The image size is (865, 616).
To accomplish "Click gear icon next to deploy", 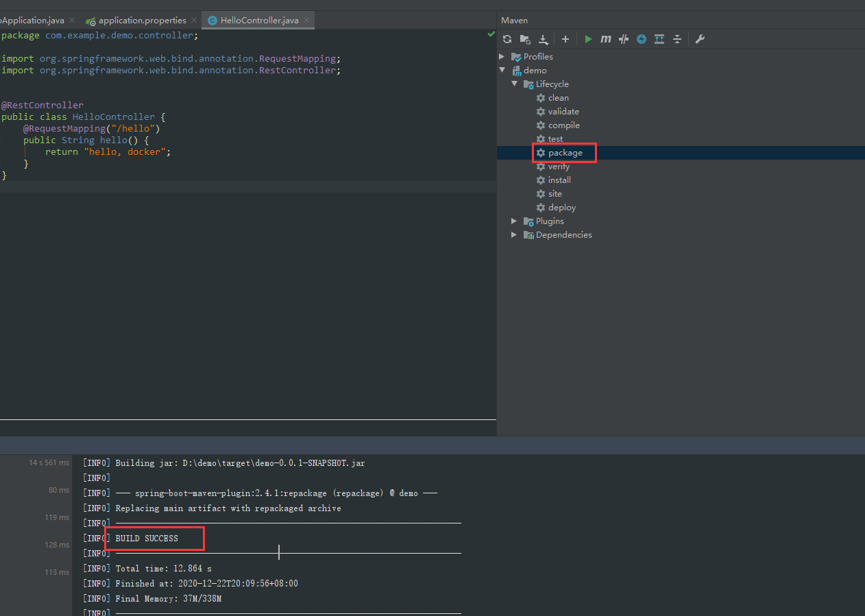I will pyautogui.click(x=541, y=207).
